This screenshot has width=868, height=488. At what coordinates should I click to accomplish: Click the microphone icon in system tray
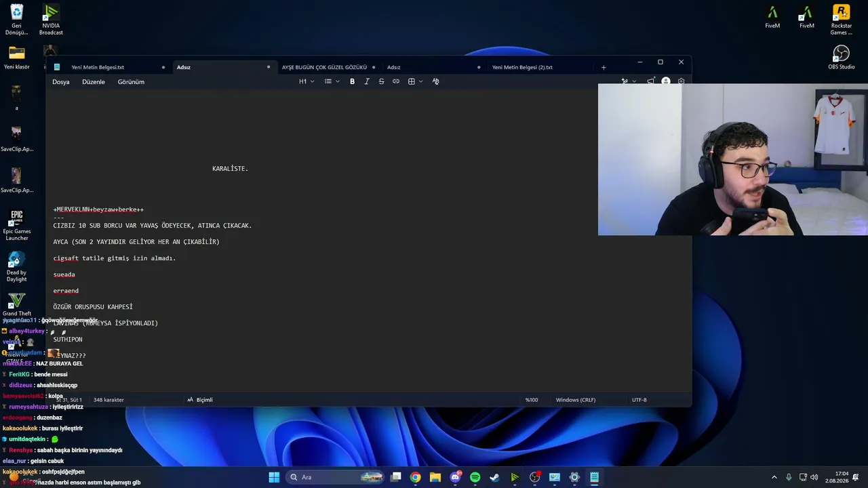[789, 477]
